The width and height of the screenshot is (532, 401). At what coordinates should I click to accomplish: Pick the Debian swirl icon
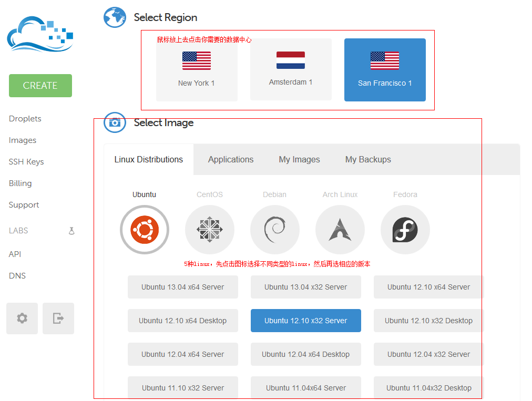[275, 230]
